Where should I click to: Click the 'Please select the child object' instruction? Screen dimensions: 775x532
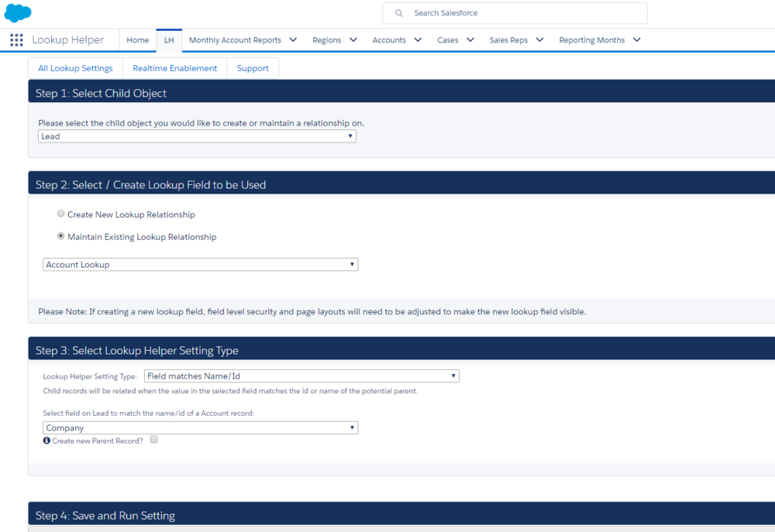201,123
